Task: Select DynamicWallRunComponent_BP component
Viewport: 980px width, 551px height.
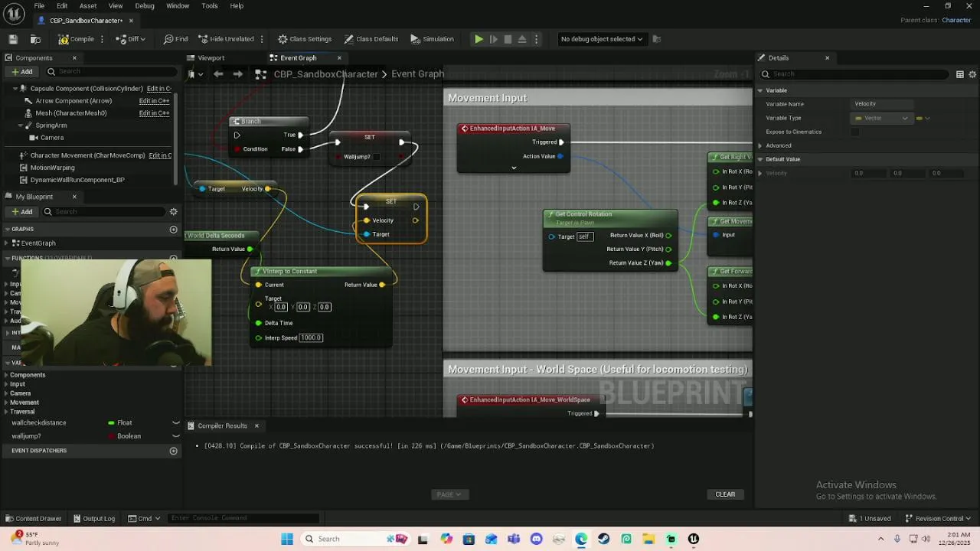Action: (77, 180)
